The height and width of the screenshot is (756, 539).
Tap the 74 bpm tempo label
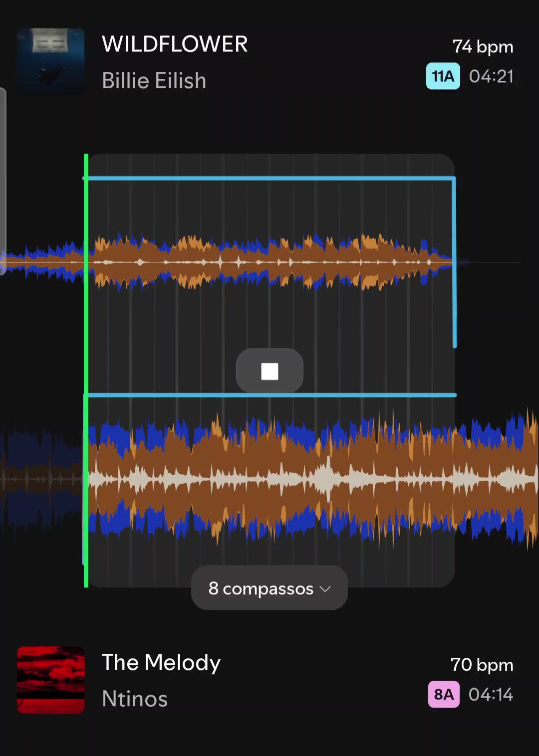(483, 47)
